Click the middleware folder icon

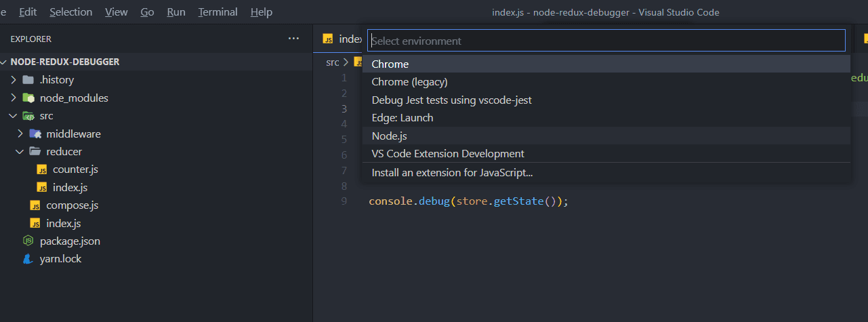[x=35, y=134]
